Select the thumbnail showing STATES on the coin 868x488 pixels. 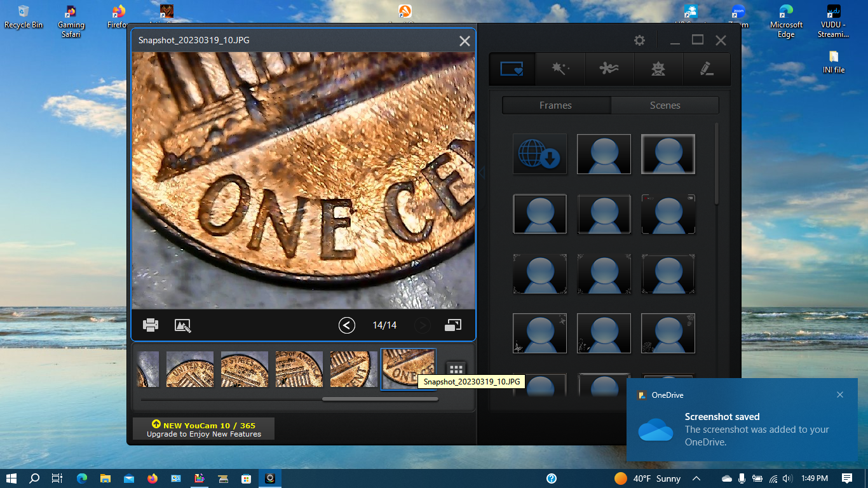(244, 369)
